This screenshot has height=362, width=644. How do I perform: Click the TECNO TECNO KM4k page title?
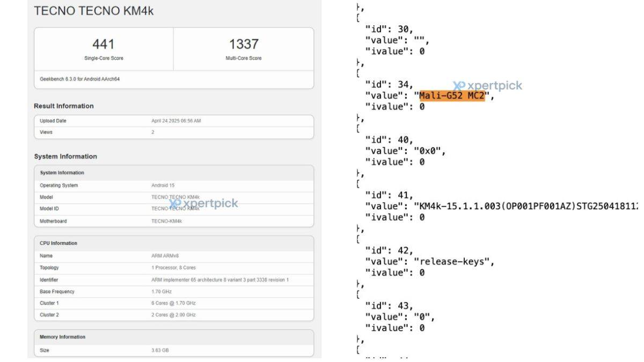click(94, 11)
